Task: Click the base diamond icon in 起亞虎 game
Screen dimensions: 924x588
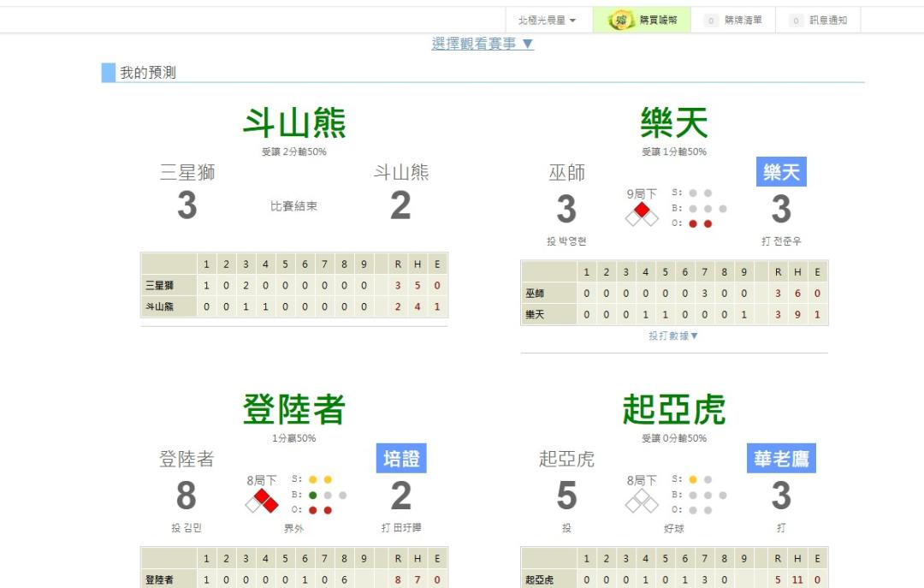Action: tap(642, 502)
